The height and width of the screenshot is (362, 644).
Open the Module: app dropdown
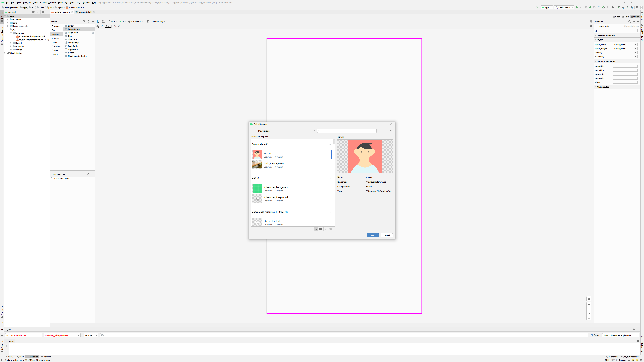pyautogui.click(x=286, y=131)
